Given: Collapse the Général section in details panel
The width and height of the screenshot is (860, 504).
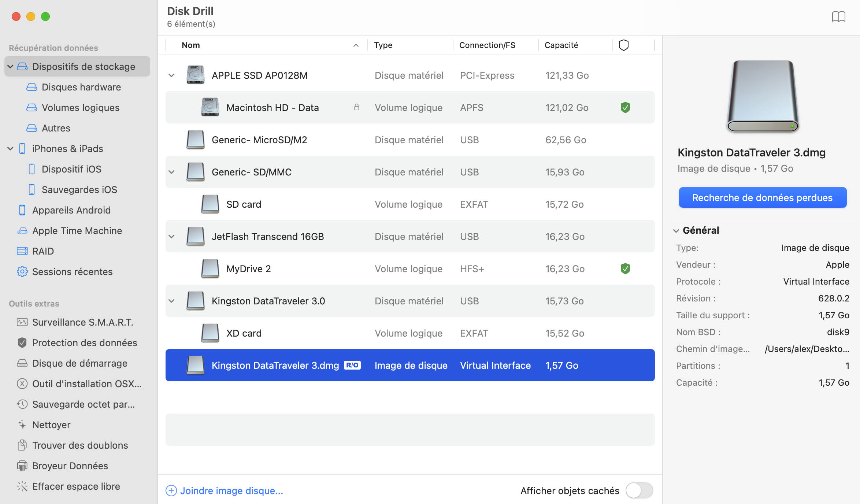Looking at the screenshot, I should (676, 230).
